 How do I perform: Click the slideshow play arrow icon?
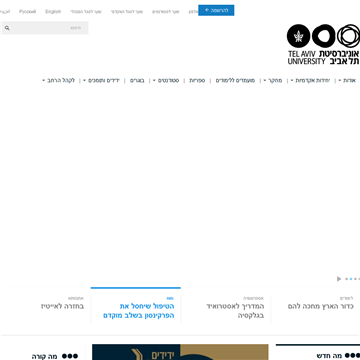[x=339, y=279]
